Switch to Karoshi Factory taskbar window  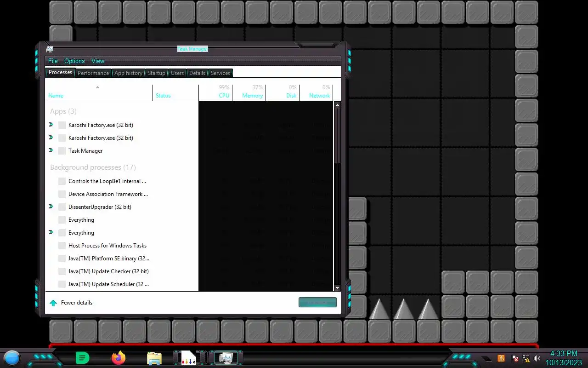[188, 358]
